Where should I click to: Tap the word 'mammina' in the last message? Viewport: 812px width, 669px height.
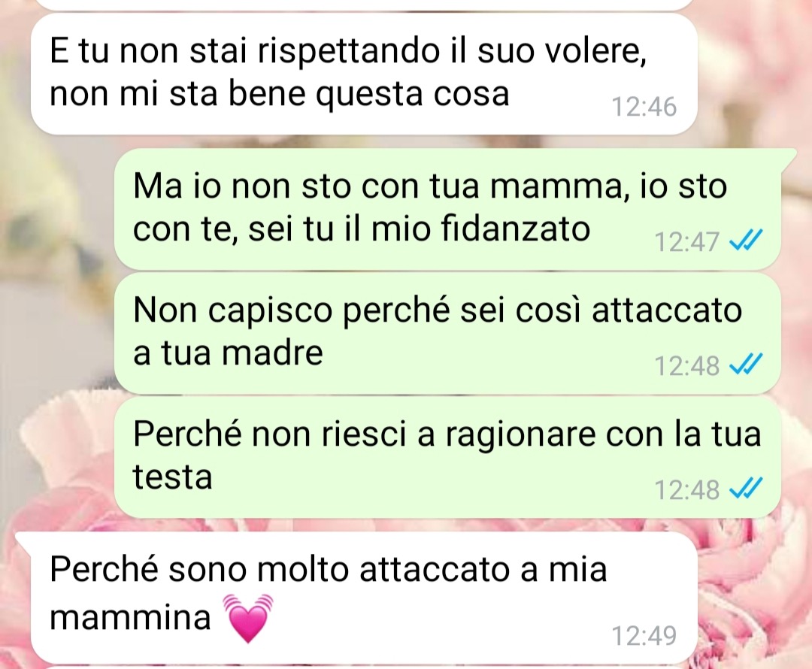coord(130,616)
